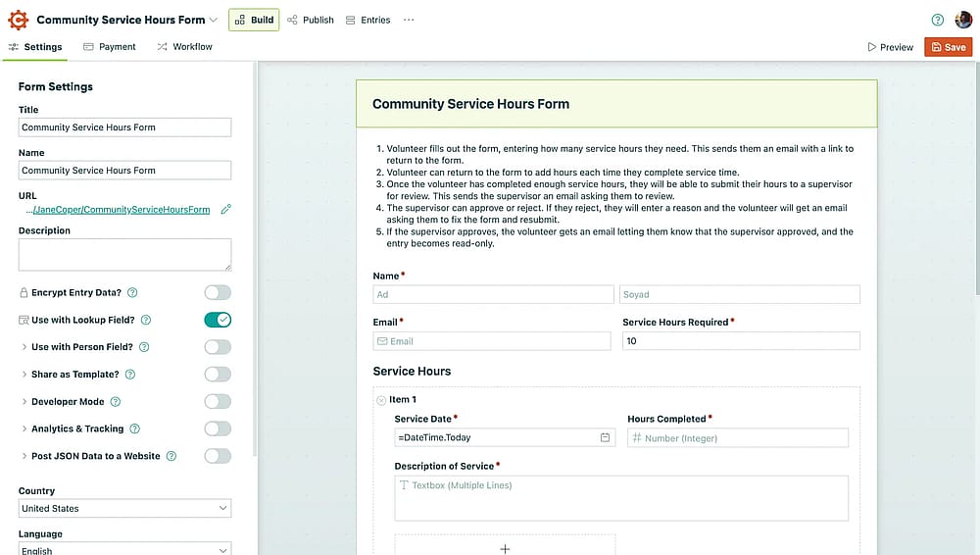The height and width of the screenshot is (555, 980).
Task: Show help for Post JSON Data
Action: (171, 456)
